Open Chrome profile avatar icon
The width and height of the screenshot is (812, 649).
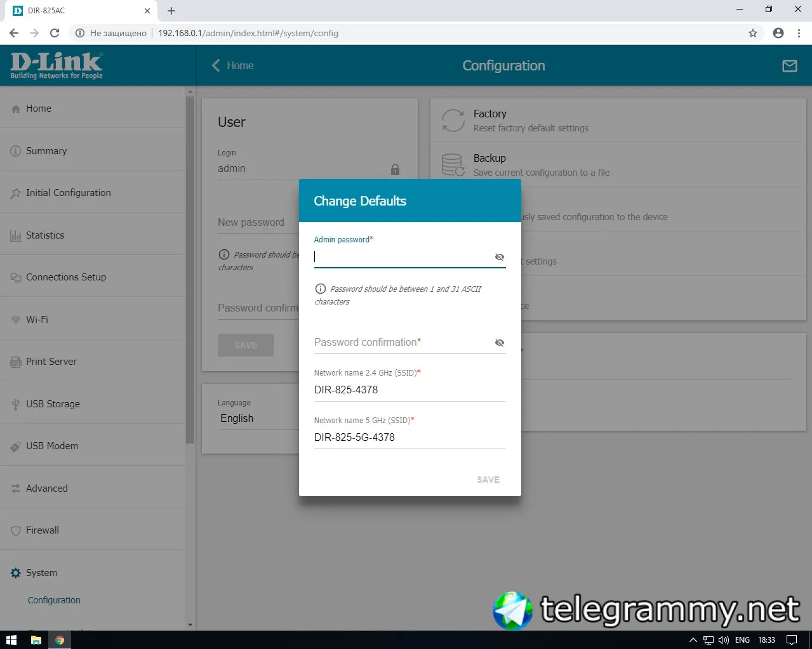click(778, 33)
